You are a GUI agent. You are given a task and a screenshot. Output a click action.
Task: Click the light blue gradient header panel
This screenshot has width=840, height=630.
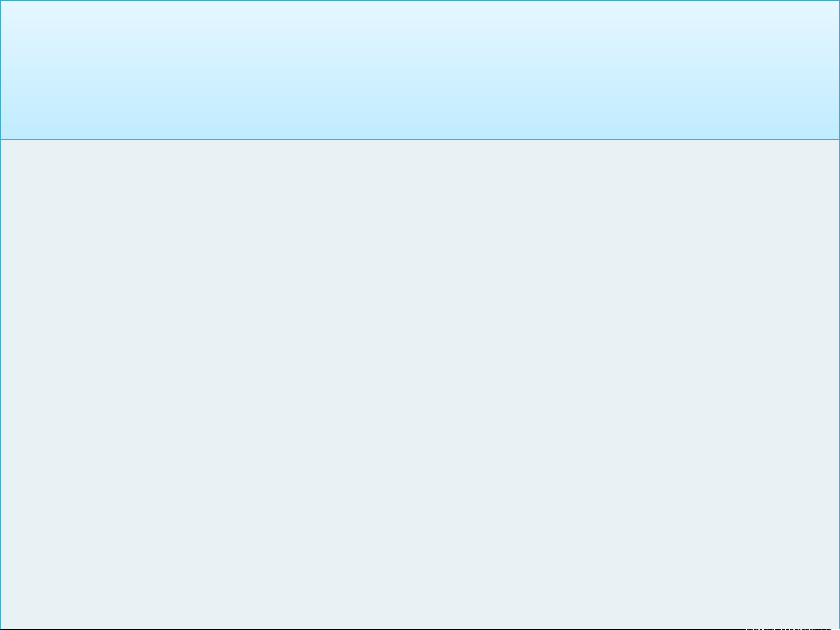[x=420, y=70]
